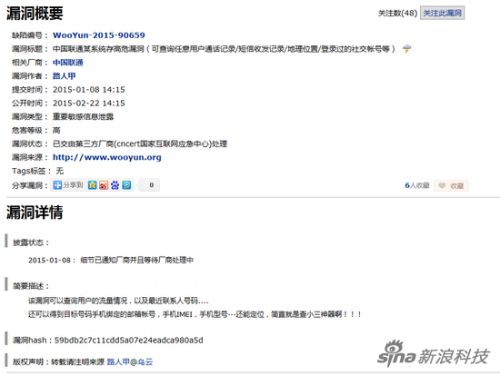Click the 6人收藏 favorites count

417,185
